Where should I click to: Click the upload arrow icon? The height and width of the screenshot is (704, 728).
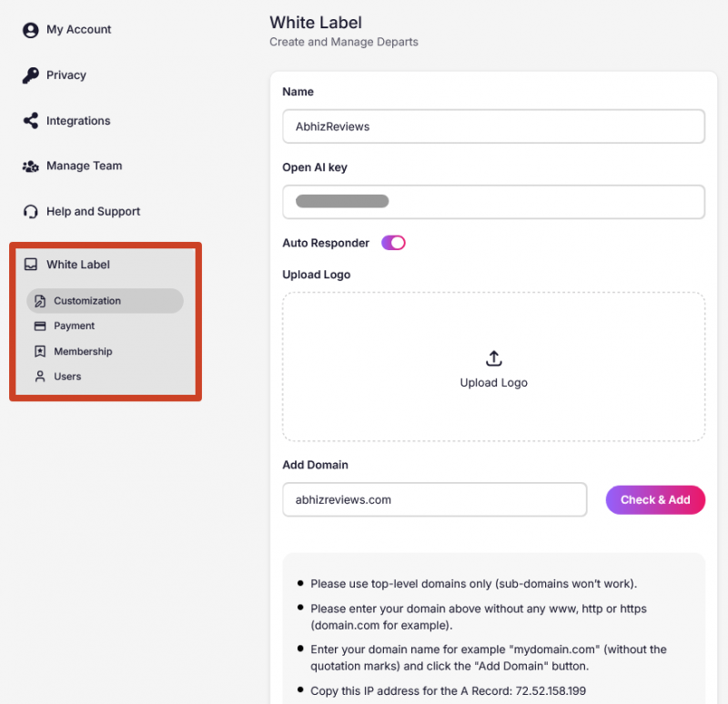(494, 358)
